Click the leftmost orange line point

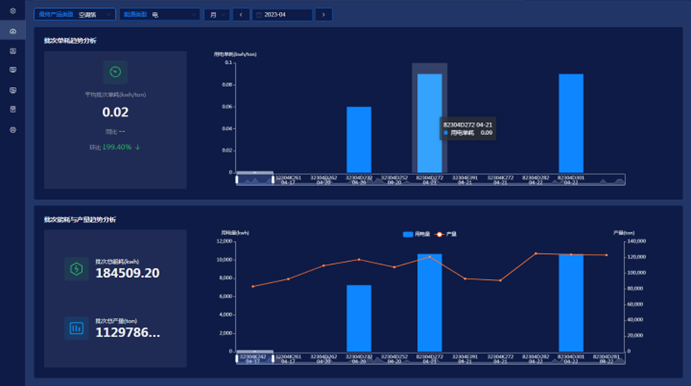[x=253, y=286]
